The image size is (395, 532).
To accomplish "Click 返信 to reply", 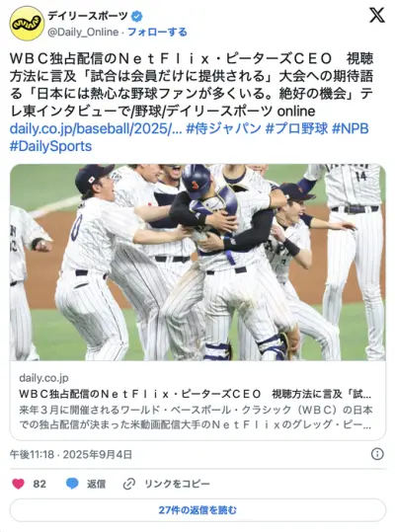I will pos(96,484).
